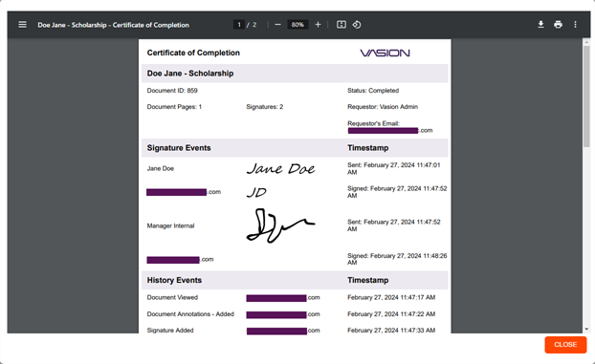595x364 pixels.
Task: Click the current page number field
Action: 239,25
